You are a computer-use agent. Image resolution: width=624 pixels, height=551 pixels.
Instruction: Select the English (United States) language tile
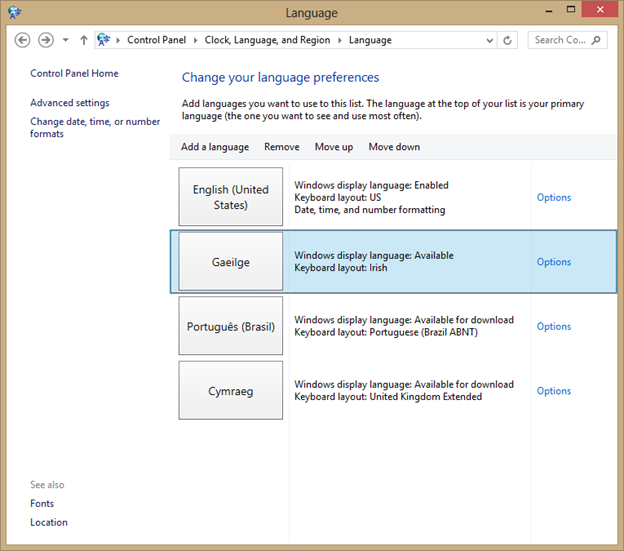coord(231,197)
